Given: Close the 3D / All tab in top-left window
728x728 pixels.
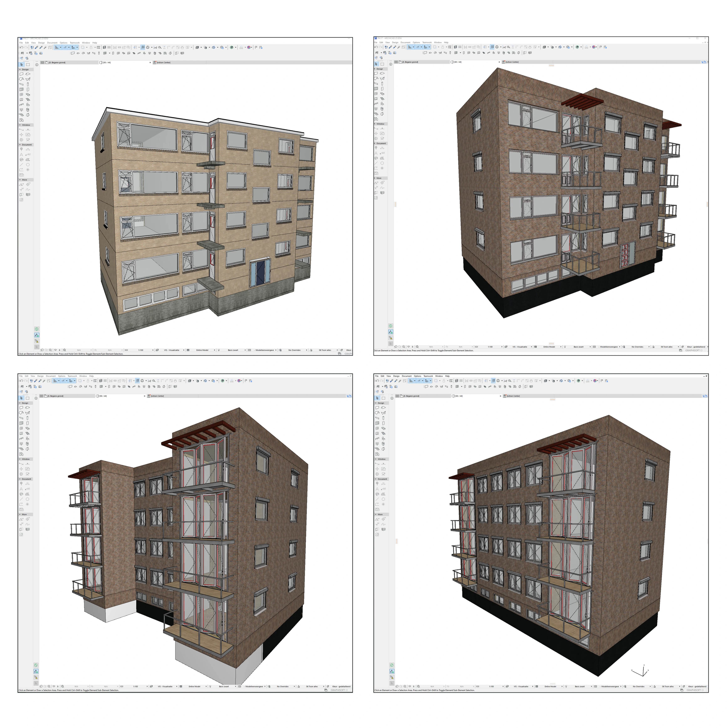Looking at the screenshot, I should coord(150,63).
